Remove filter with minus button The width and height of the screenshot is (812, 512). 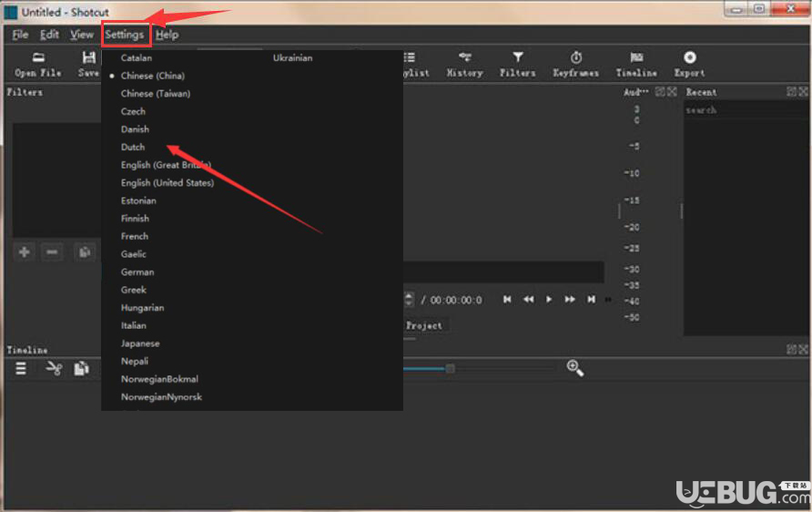coord(52,252)
